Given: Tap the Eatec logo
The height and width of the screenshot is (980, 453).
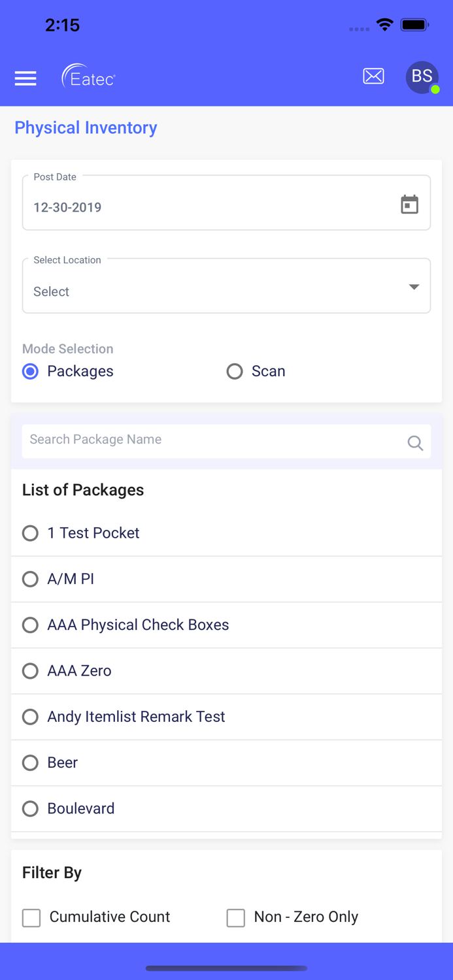Looking at the screenshot, I should click(89, 77).
